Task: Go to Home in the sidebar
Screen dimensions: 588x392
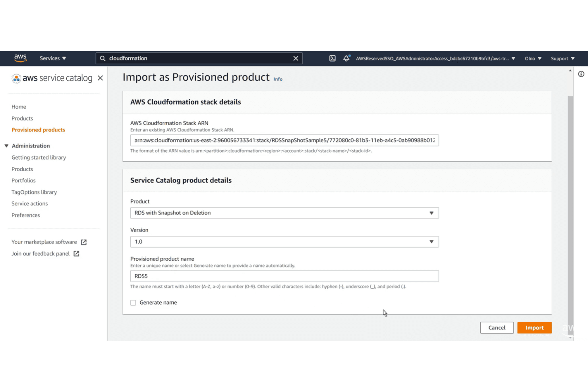Action: tap(19, 107)
